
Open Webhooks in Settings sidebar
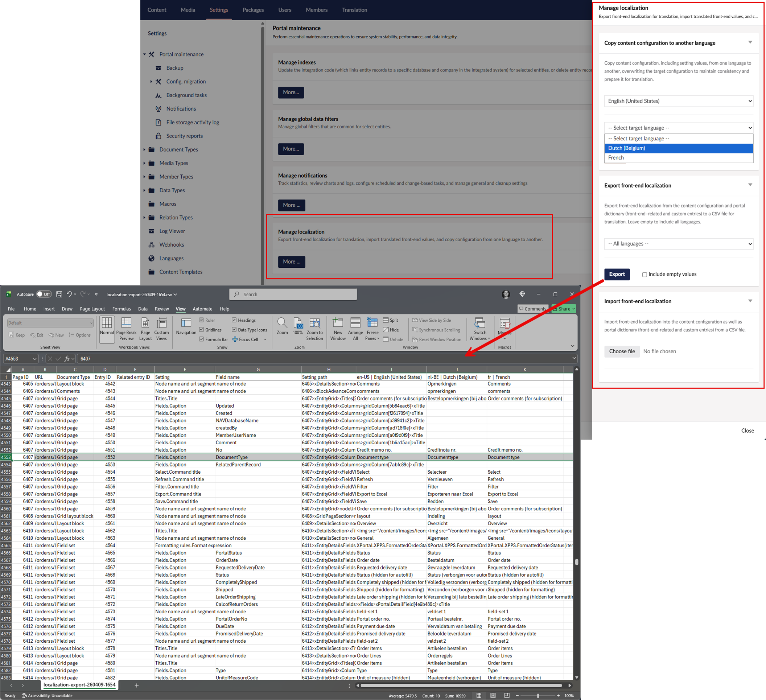(171, 245)
